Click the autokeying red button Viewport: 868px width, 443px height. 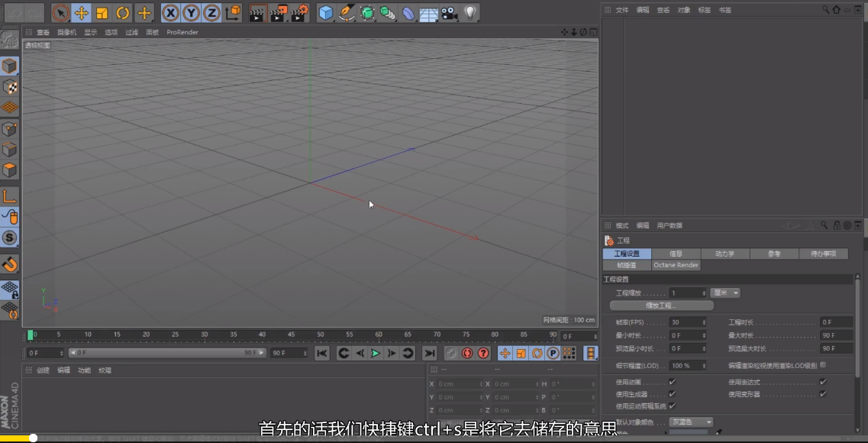coord(467,354)
